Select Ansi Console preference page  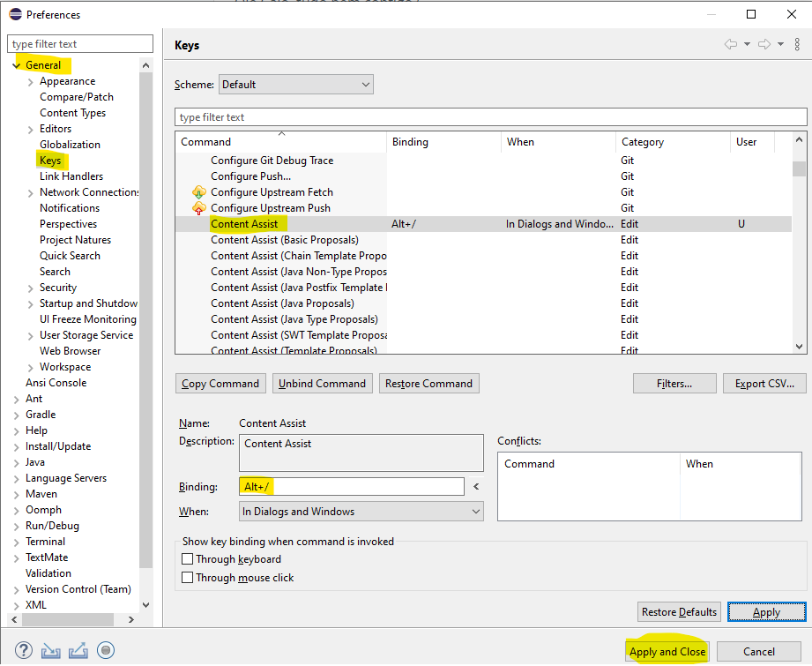[56, 383]
